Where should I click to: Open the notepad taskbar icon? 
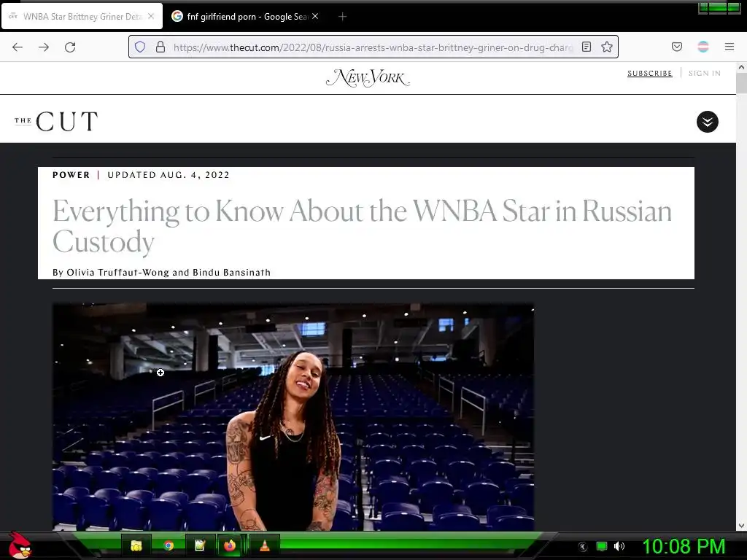pos(200,545)
